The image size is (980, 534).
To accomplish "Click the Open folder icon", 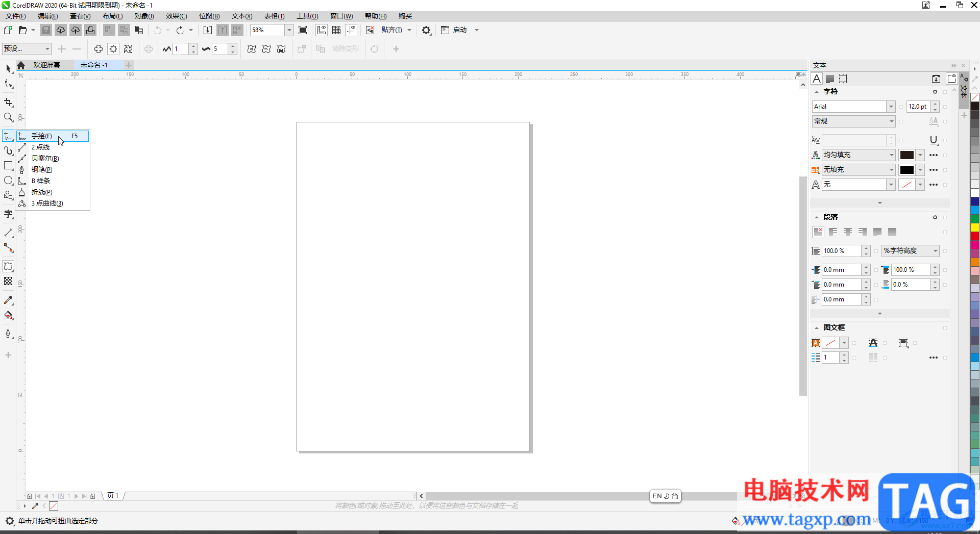I will pos(23,30).
